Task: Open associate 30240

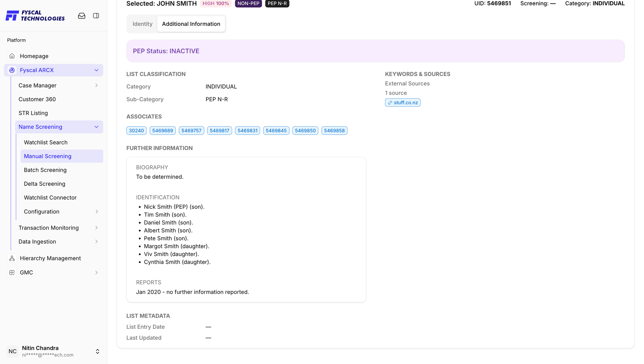Action: pos(137,131)
